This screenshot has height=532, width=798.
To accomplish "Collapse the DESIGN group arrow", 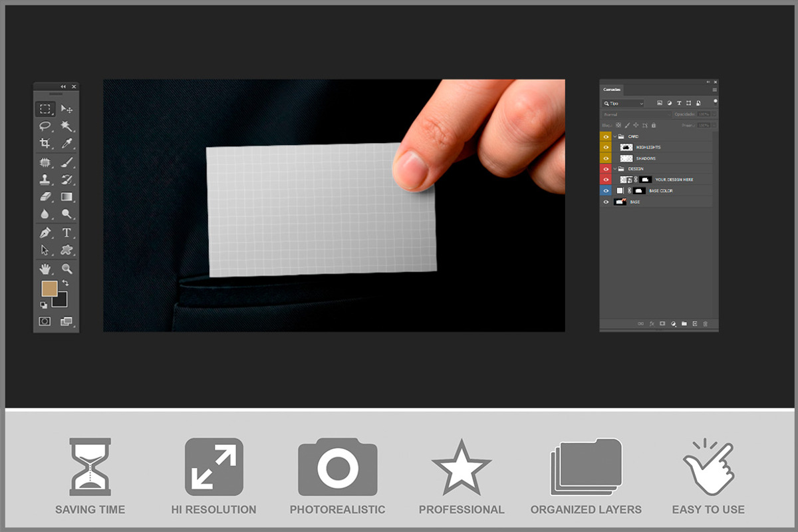I will (x=615, y=169).
